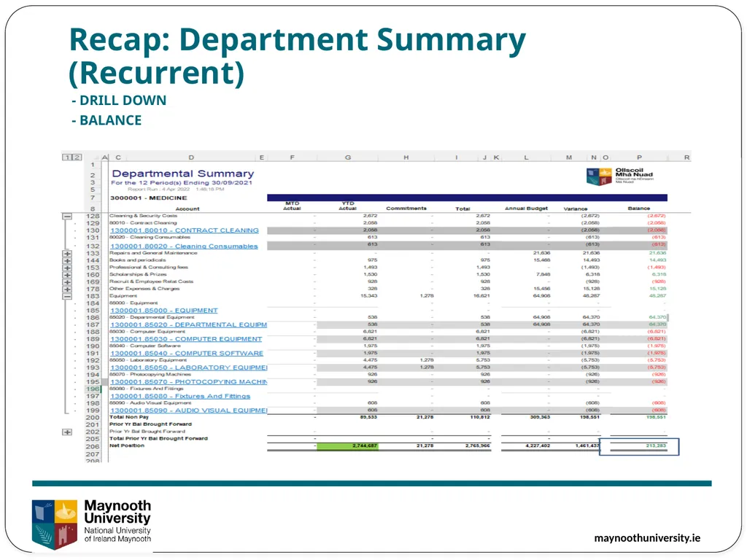Open the 1300001.85090 - AUDIO VISUAL EQUIPMEI link
Image resolution: width=747 pixels, height=560 pixels.
coord(189,411)
